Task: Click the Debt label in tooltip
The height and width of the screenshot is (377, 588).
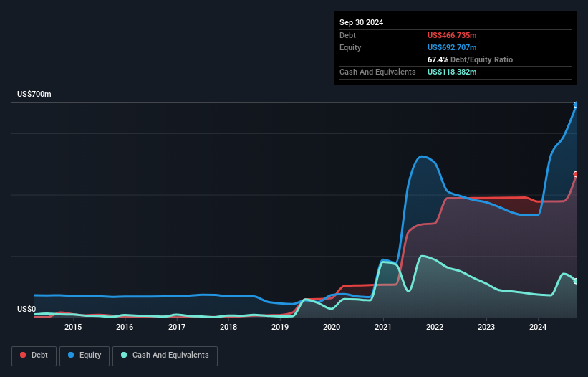Action: click(x=347, y=35)
